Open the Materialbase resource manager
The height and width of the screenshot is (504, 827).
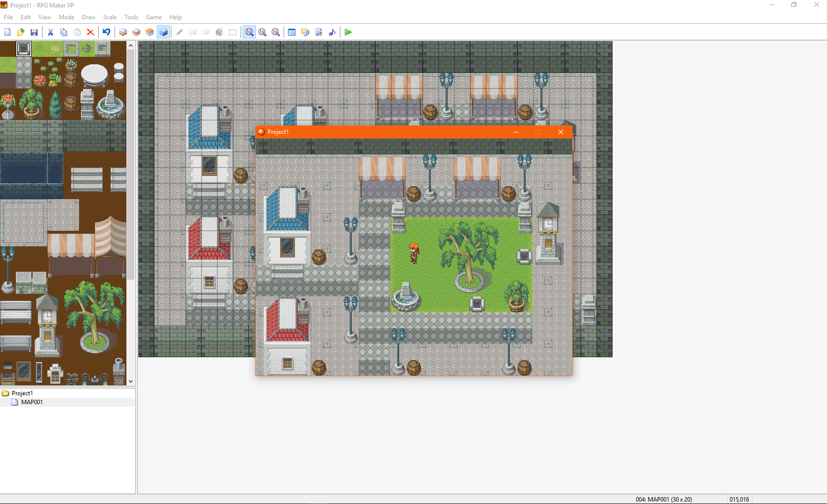pyautogui.click(x=305, y=32)
